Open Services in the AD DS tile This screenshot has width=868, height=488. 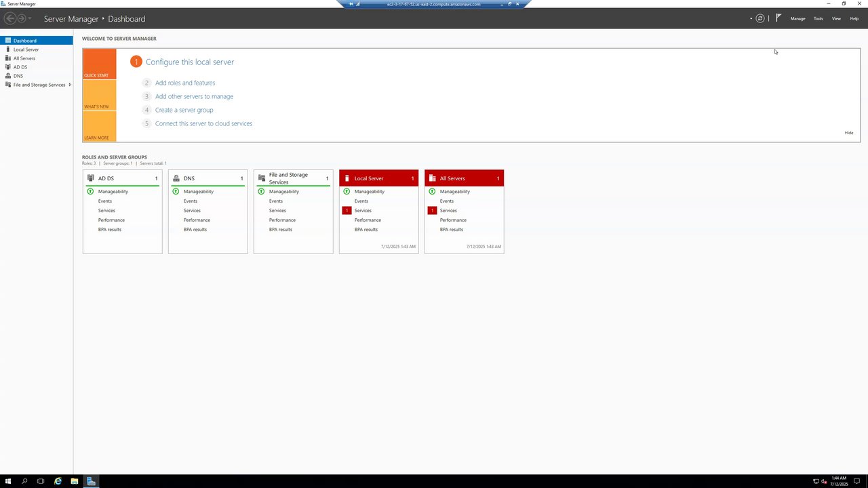point(106,211)
